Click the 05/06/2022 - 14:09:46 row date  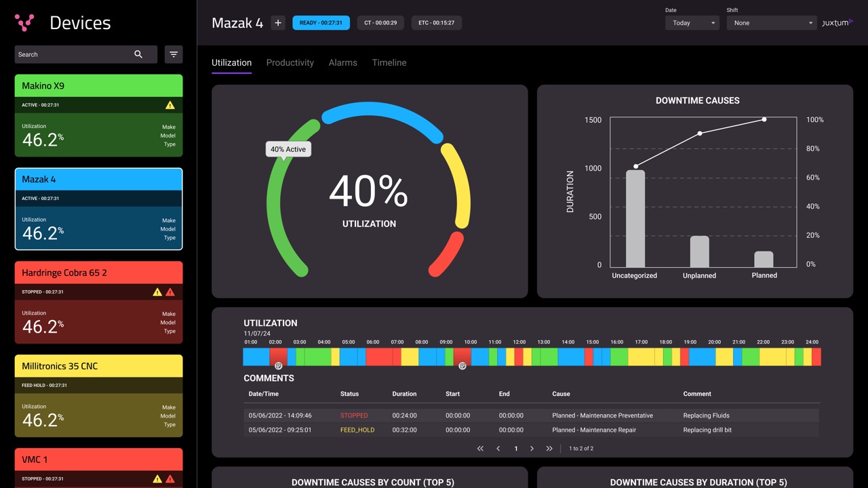[280, 415]
